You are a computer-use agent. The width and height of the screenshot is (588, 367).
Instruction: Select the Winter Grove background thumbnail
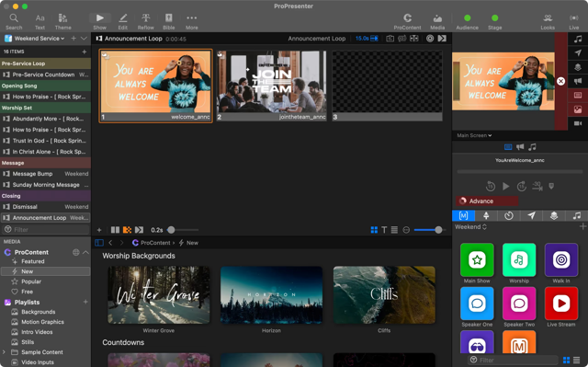pos(159,295)
